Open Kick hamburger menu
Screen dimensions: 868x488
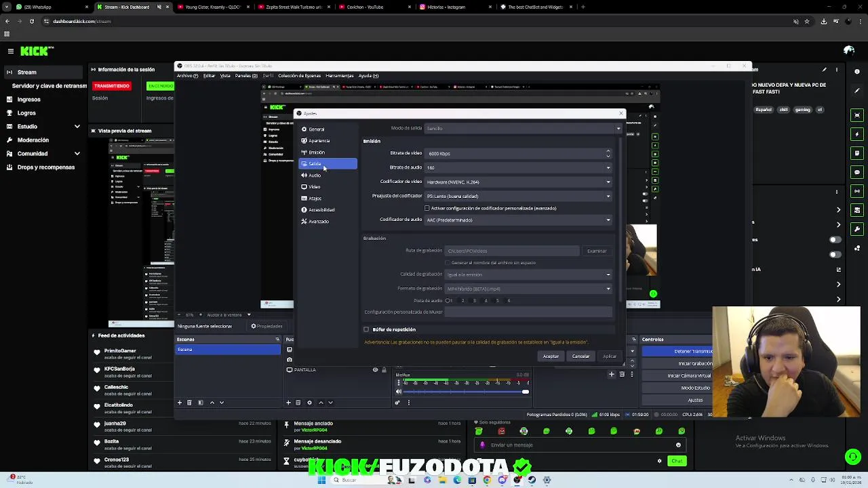click(10, 51)
